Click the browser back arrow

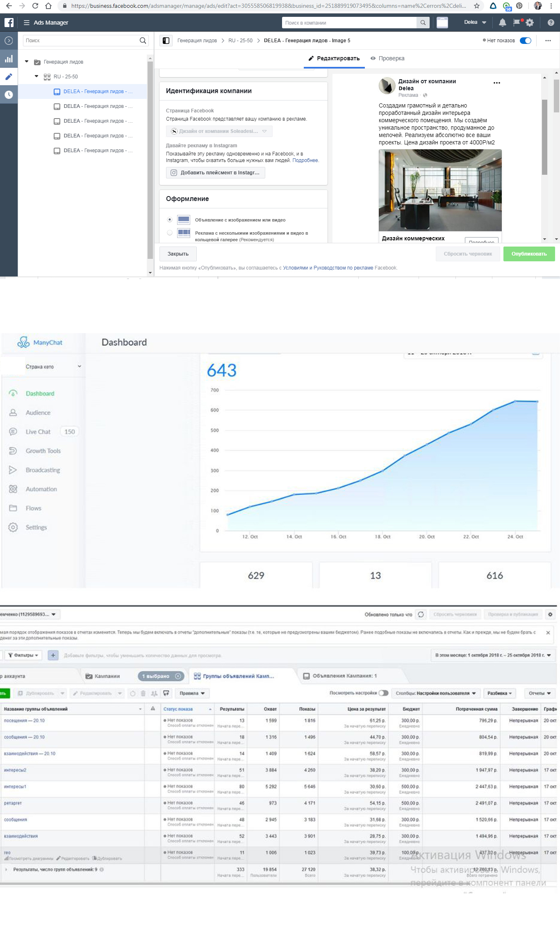click(9, 6)
